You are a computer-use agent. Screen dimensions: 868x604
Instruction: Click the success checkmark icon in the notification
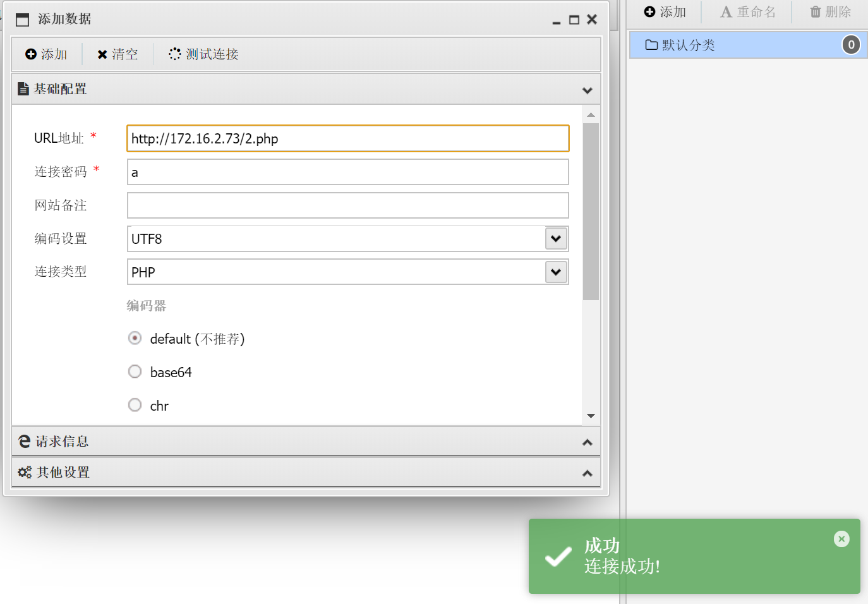tap(558, 556)
